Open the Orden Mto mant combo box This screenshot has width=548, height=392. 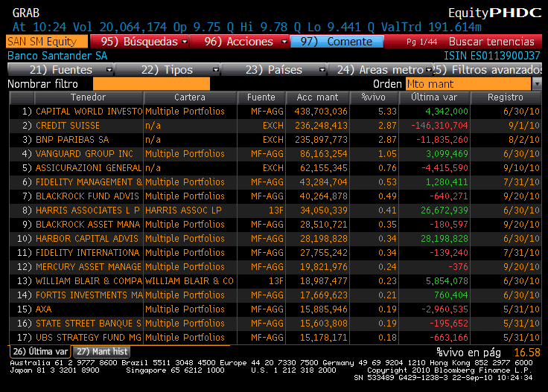(x=468, y=84)
